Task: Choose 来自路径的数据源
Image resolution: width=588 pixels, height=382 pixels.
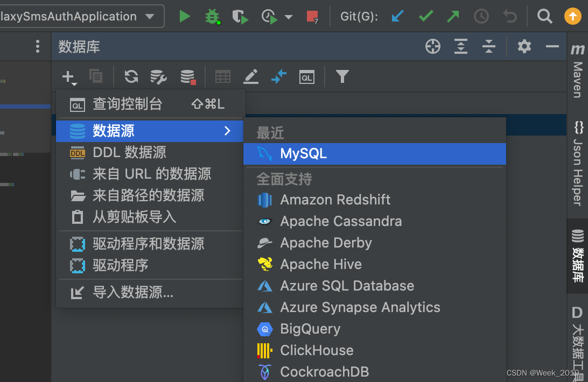Action: tap(151, 195)
